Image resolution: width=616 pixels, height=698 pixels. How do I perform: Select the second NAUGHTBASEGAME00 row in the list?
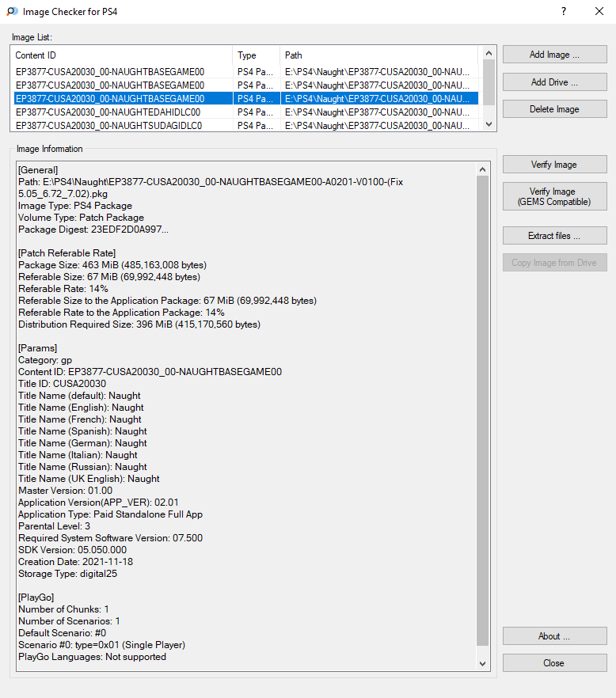click(x=246, y=85)
